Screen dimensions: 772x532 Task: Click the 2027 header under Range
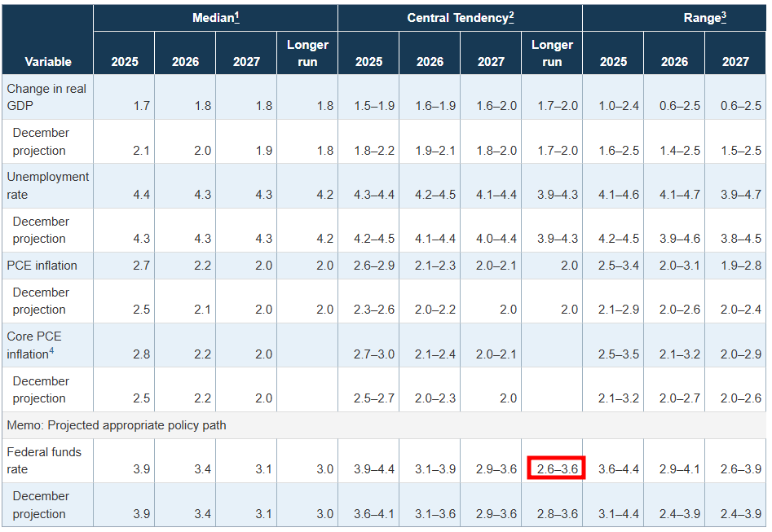pos(735,62)
